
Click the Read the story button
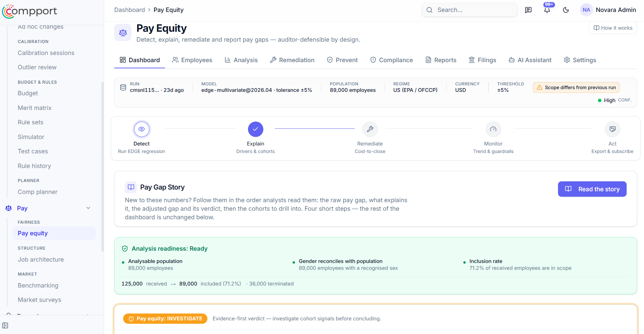tap(592, 189)
